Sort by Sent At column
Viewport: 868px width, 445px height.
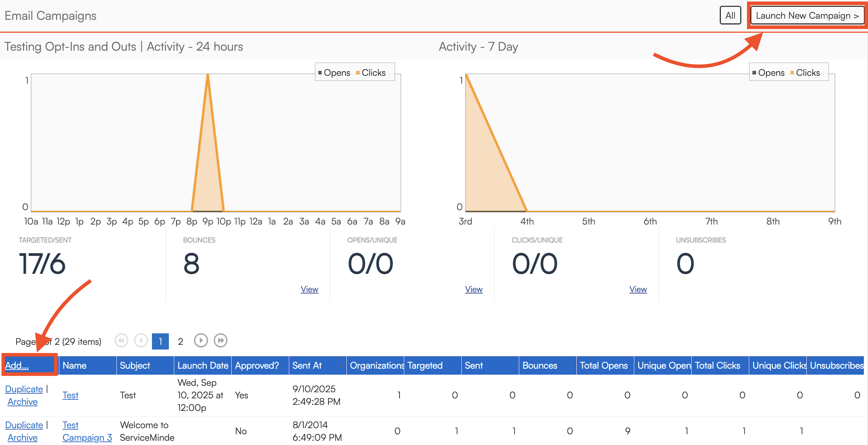307,365
